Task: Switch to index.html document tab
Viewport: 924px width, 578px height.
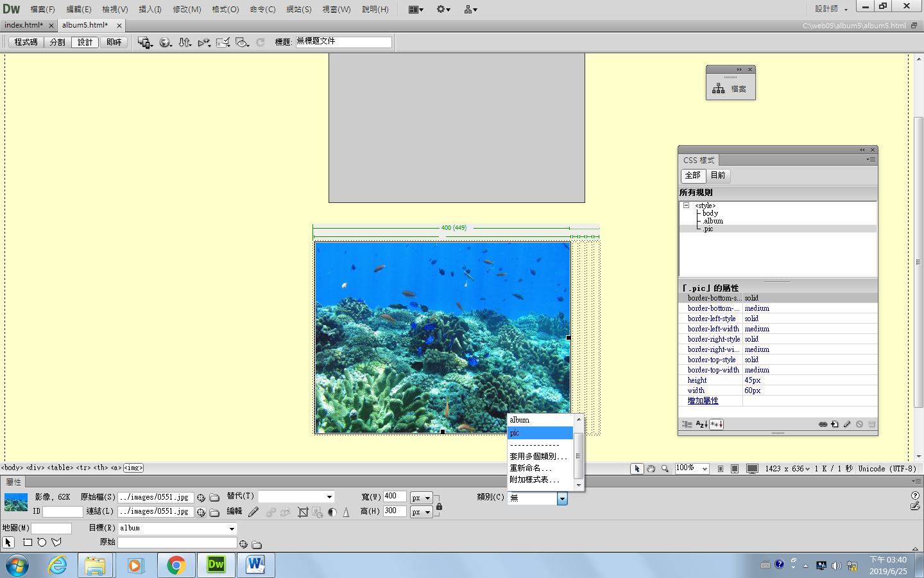Action: (x=23, y=25)
